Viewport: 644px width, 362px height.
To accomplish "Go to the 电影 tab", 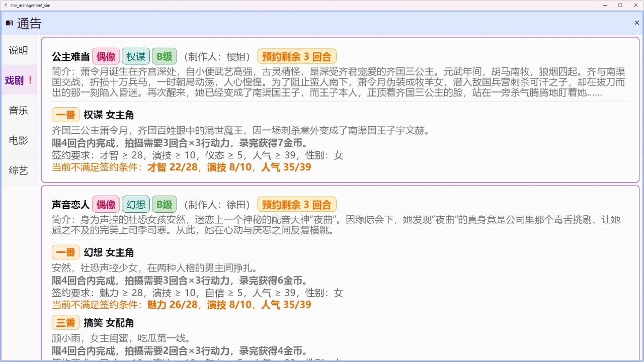I will 19,140.
